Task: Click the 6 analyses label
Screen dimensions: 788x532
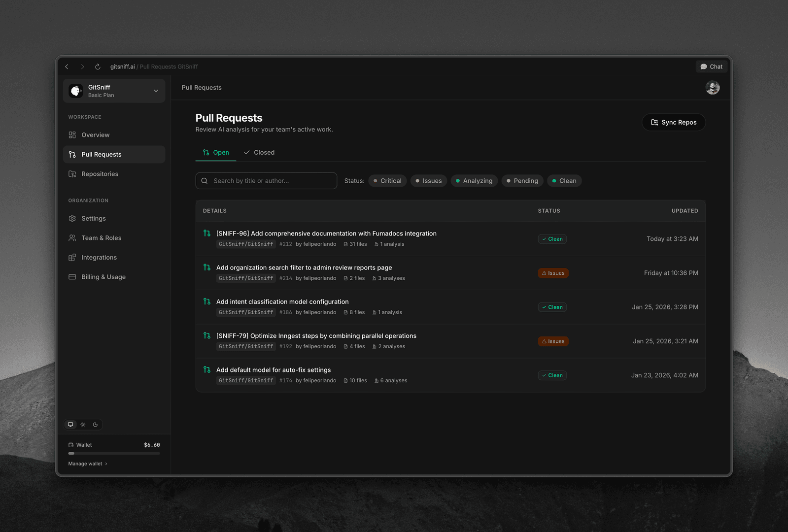Action: 391,381
